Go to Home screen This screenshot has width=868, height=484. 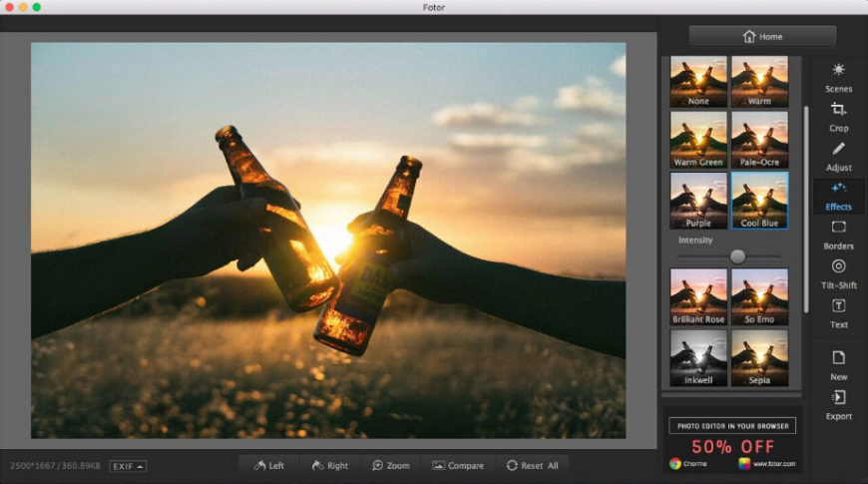coord(762,37)
